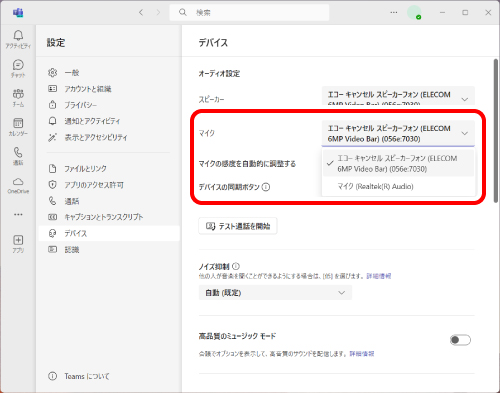Open the title bar ellipsis menu

pyautogui.click(x=394, y=12)
